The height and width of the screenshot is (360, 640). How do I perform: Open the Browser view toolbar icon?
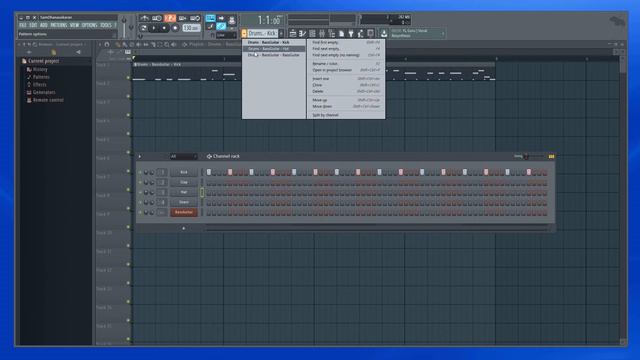332,33
